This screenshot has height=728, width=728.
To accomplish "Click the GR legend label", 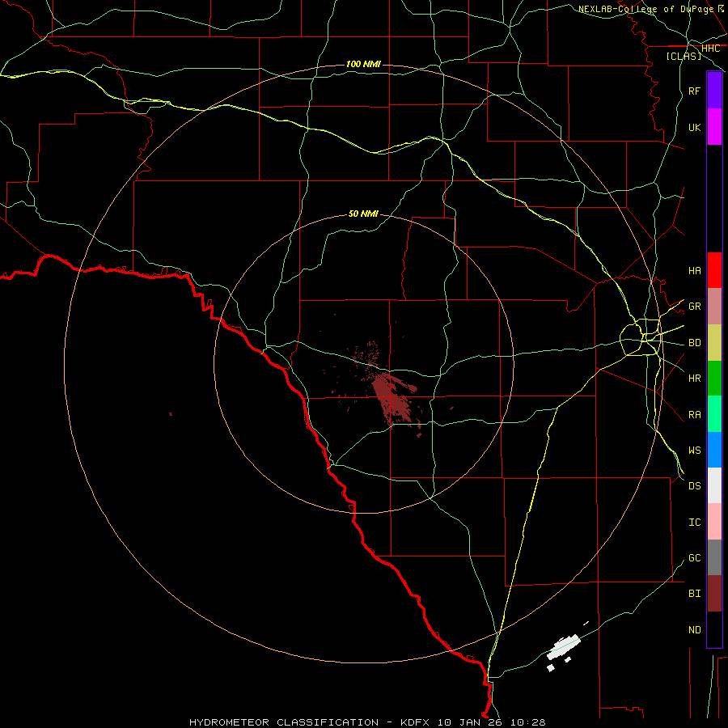I will pos(694,306).
